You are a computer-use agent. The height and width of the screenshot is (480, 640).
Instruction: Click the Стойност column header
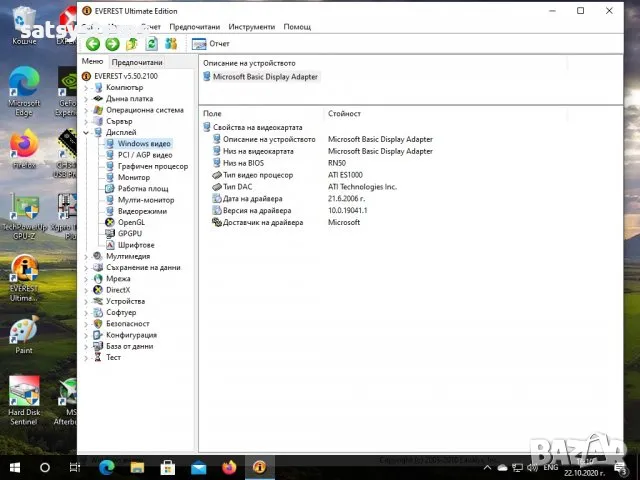pyautogui.click(x=344, y=114)
